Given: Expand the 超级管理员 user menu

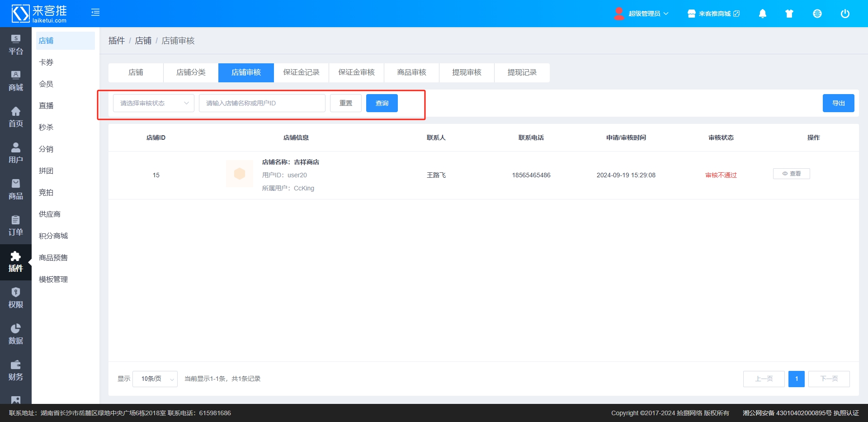Looking at the screenshot, I should tap(641, 14).
